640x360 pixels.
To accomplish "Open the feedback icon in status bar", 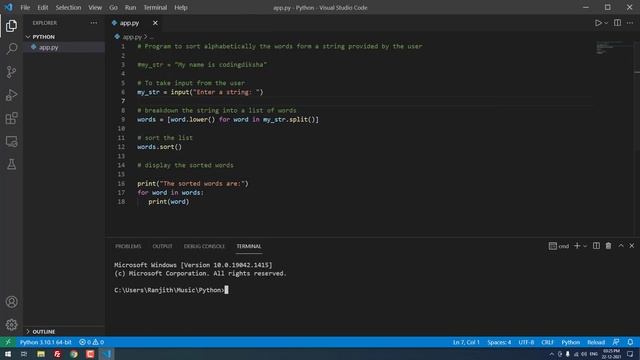I will 616,342.
